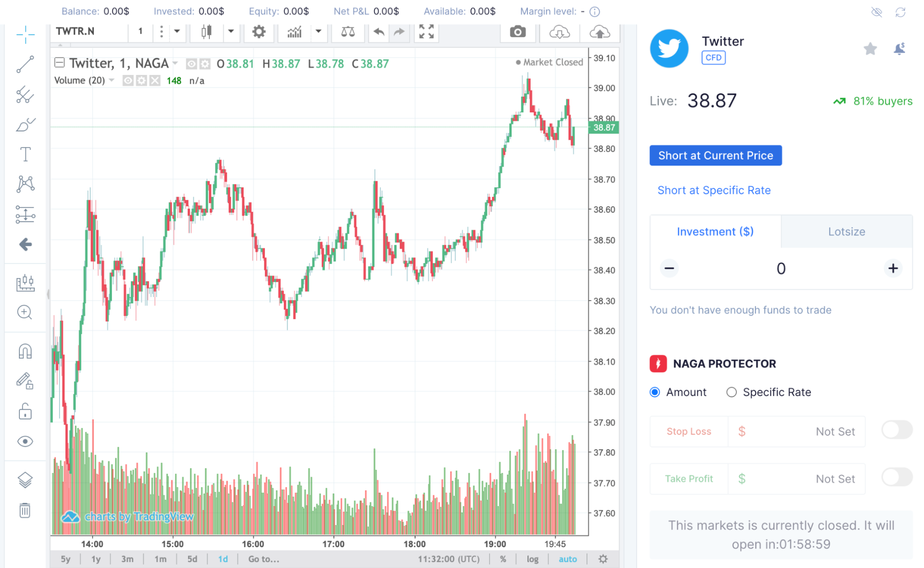
Task: Take a chart snapshot with camera icon
Action: 518,31
